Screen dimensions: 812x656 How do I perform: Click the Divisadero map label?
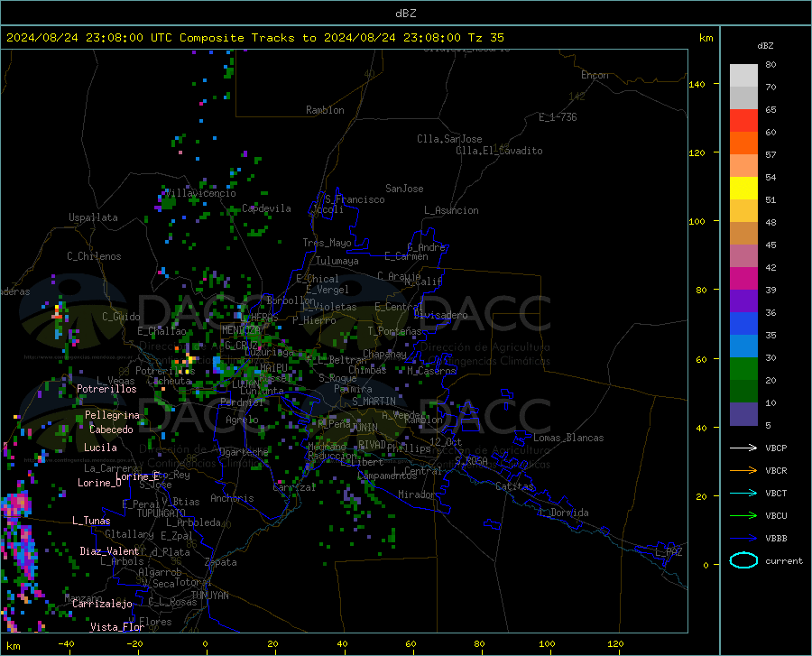440,315
